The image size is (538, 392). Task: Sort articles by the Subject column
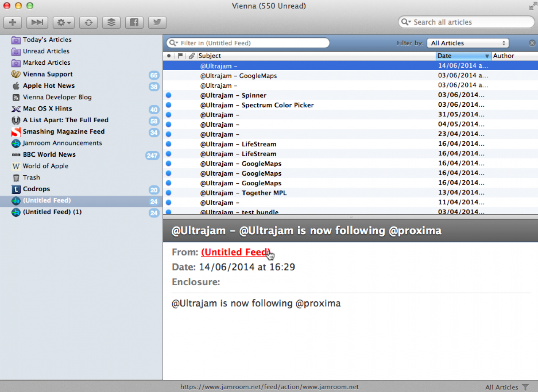tap(317, 56)
